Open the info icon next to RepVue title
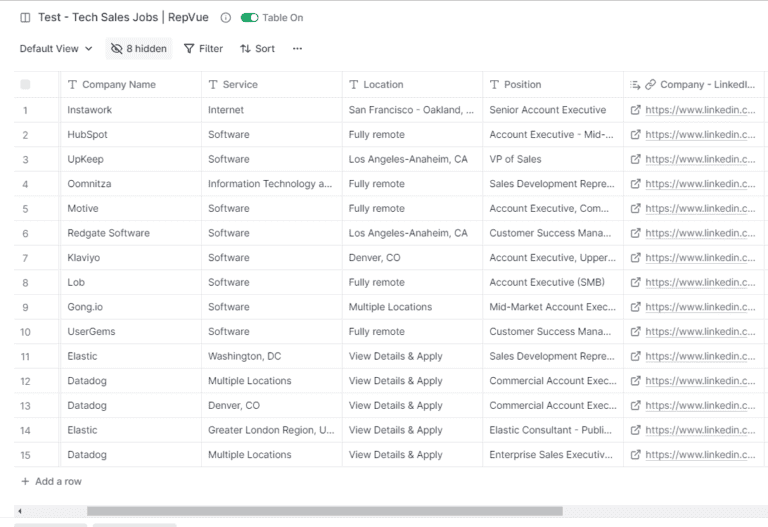The width and height of the screenshot is (768, 527). point(225,18)
